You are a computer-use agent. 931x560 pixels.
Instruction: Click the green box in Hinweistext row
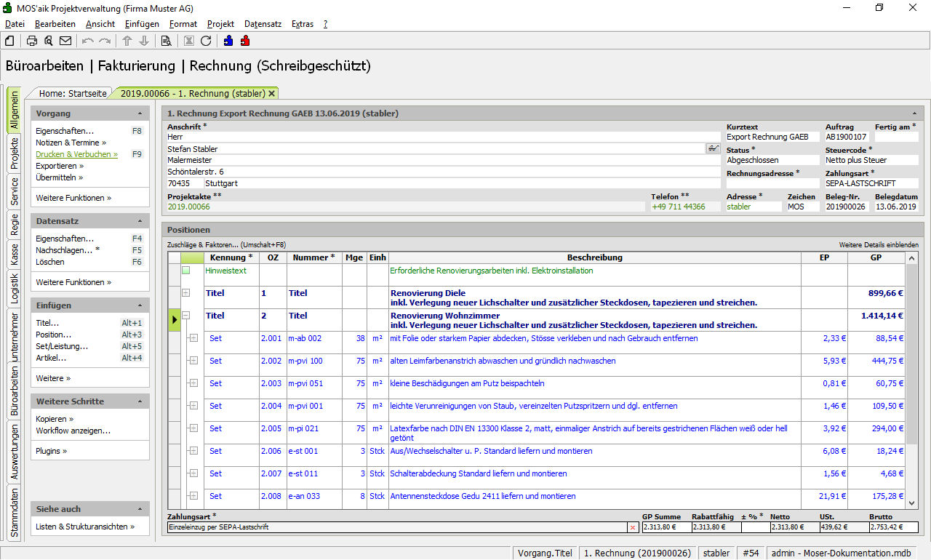185,271
